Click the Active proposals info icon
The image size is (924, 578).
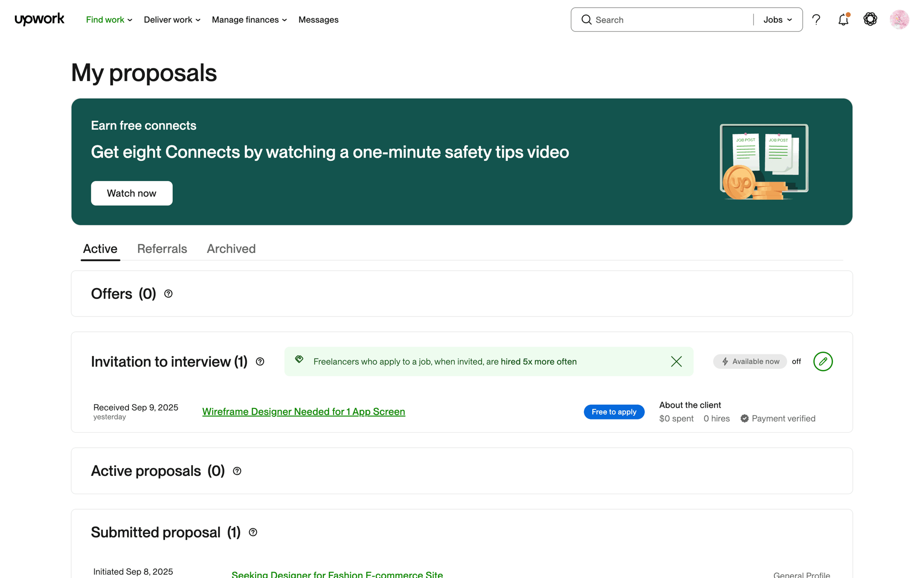tap(237, 471)
